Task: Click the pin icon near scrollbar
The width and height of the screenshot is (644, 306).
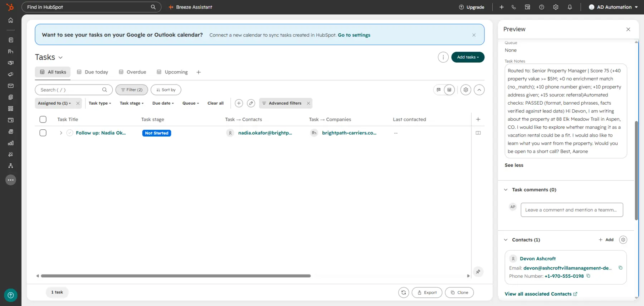Action: [478, 272]
